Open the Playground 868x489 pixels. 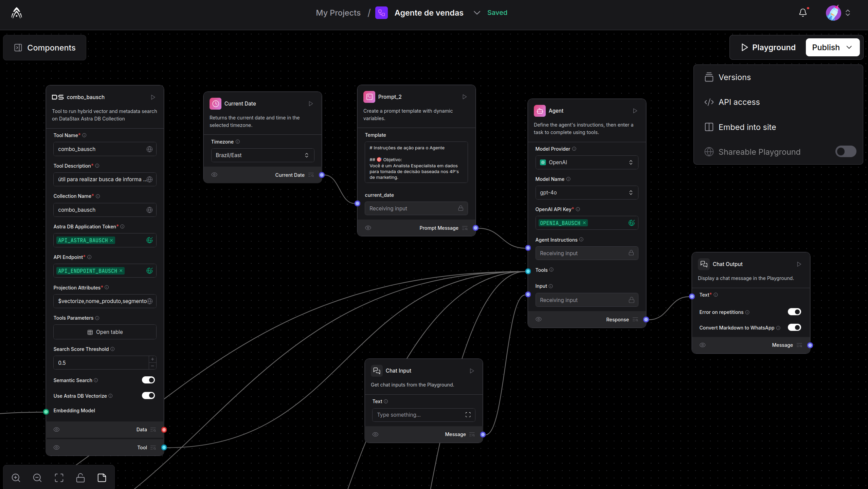coord(767,48)
